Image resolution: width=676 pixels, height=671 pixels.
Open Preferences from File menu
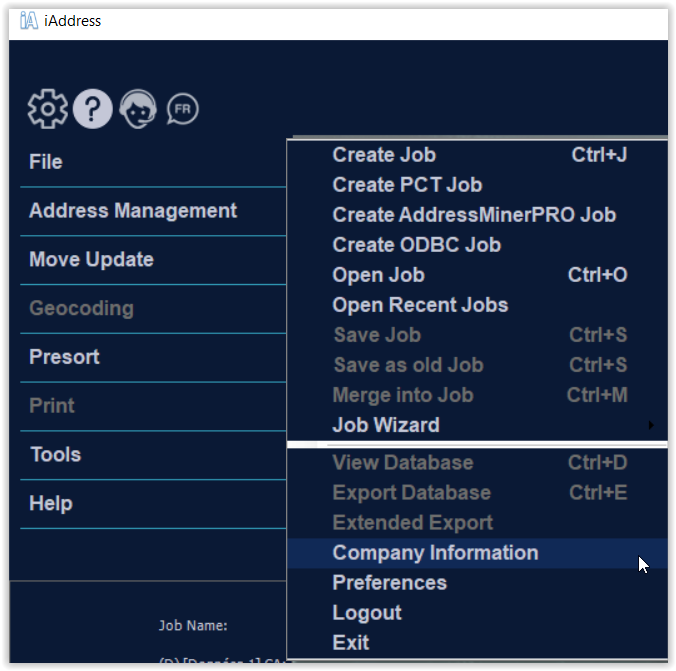[x=389, y=583]
